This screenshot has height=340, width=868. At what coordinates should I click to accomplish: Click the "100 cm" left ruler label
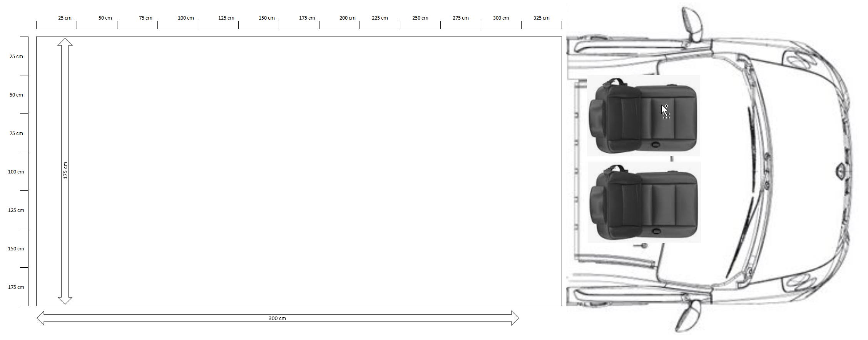(16, 172)
